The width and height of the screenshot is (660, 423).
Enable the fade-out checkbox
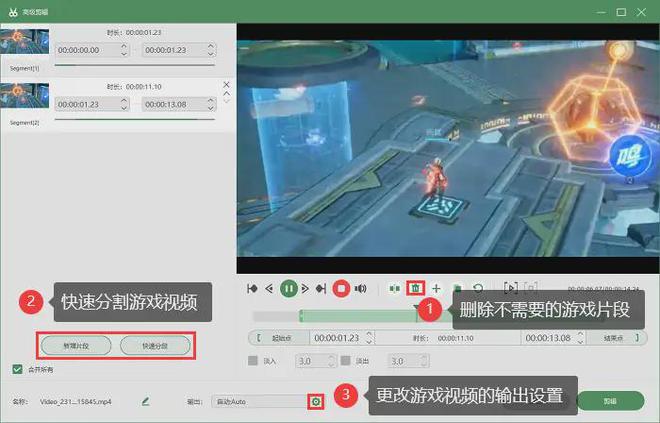point(346,361)
